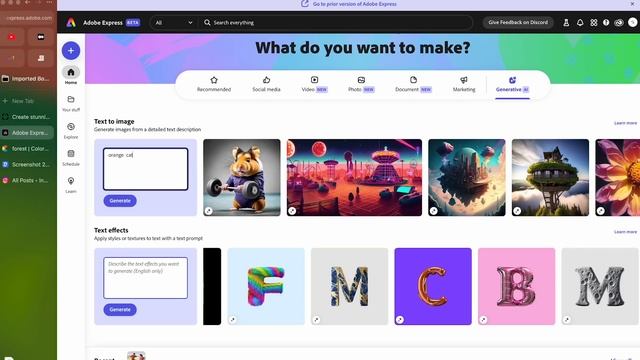The height and width of the screenshot is (360, 640).
Task: Click the Adobe Express logo icon
Action: tap(71, 22)
